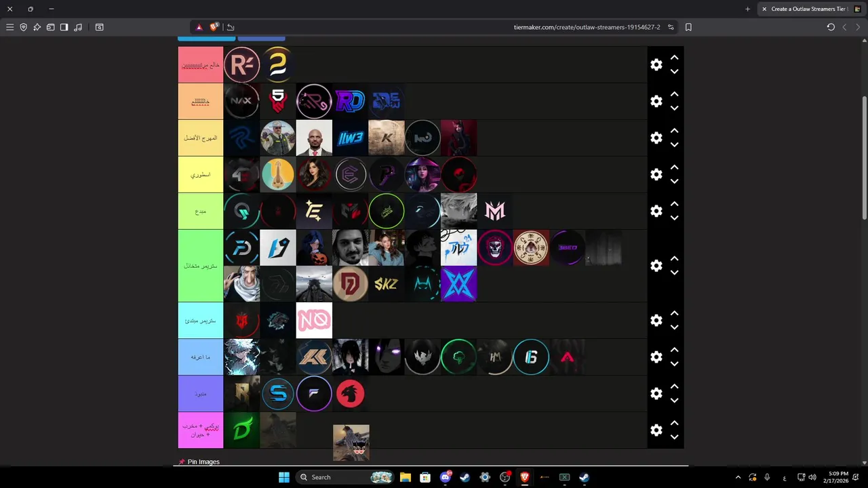Open settings gear for the cyan NO-logo row

point(656,320)
